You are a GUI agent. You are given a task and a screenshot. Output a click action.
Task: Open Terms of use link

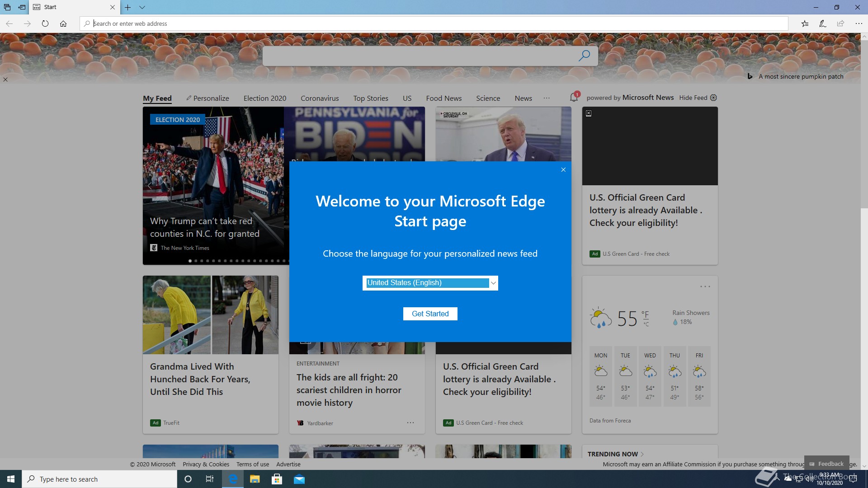[x=252, y=464]
